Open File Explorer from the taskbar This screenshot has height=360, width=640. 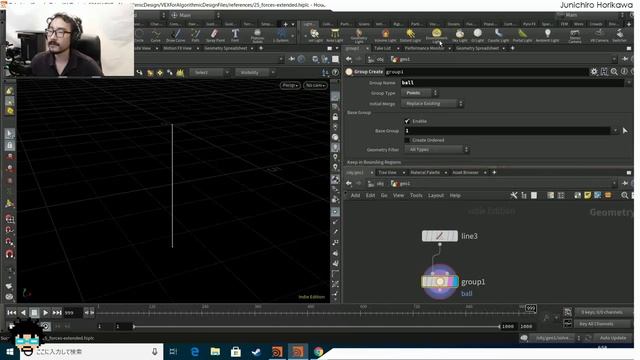[x=215, y=351]
